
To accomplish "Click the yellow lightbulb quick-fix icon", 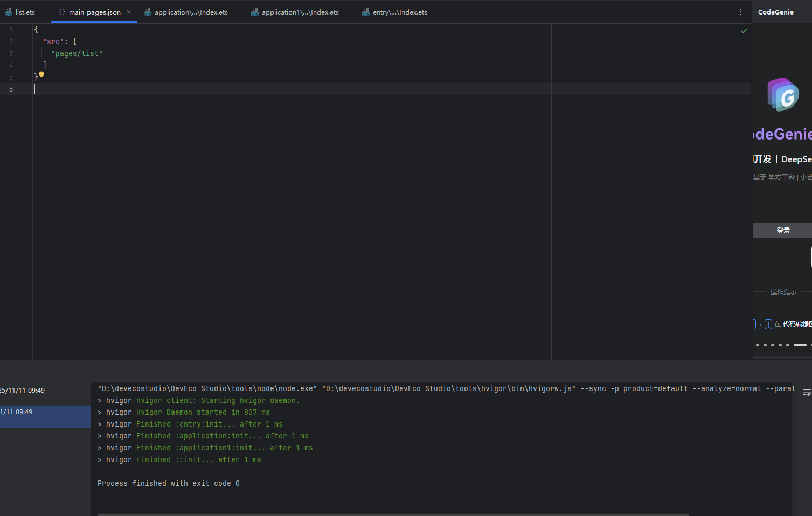I will tap(41, 75).
